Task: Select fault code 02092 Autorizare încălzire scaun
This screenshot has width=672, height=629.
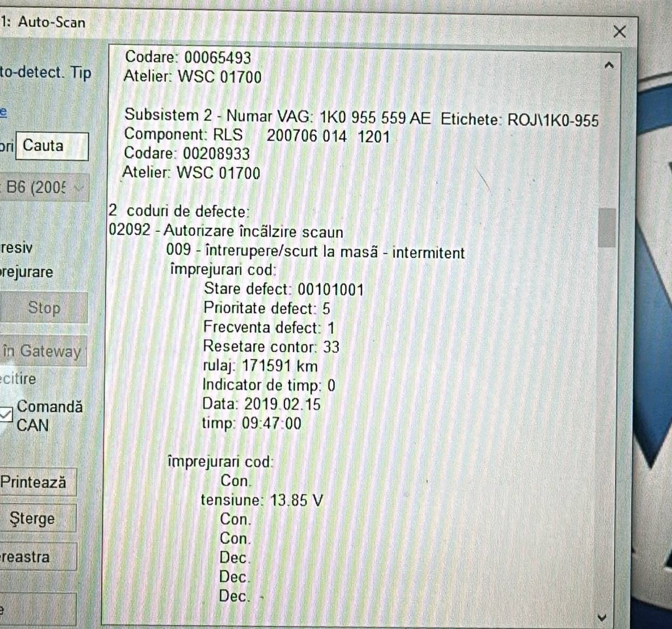Action: click(x=226, y=231)
